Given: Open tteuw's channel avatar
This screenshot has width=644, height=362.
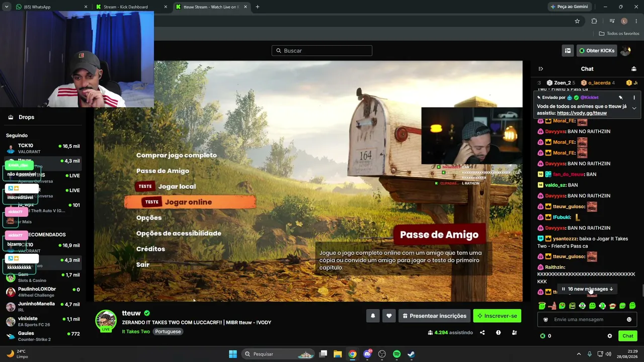Looking at the screenshot, I should coord(106,321).
